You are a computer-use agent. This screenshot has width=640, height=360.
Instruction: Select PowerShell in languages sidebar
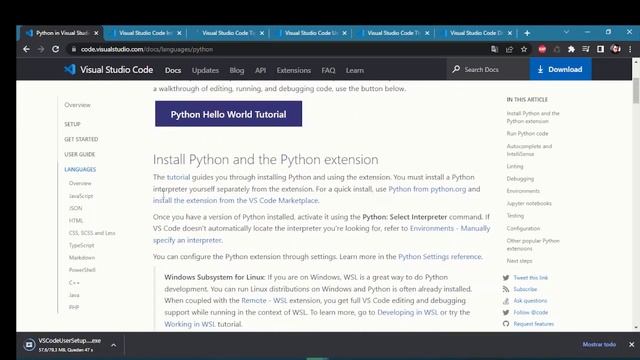pos(82,270)
